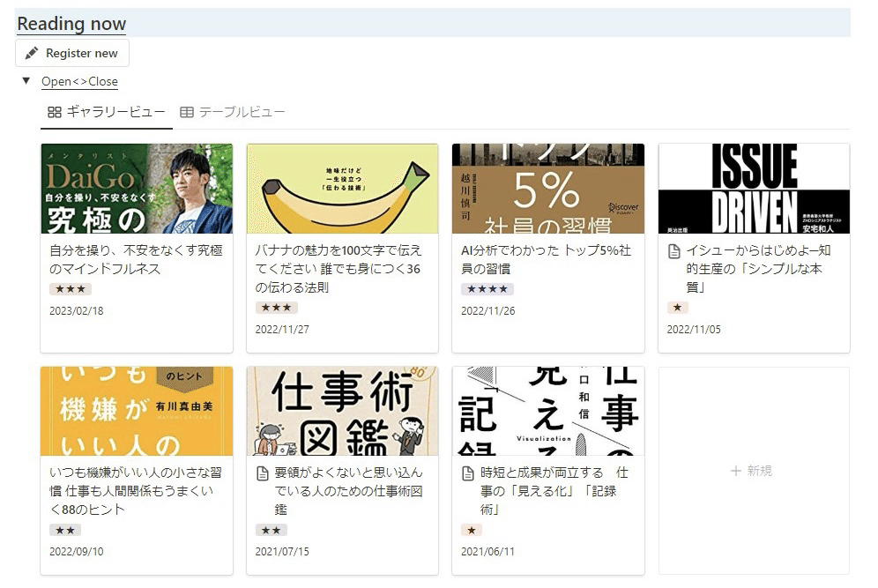The height and width of the screenshot is (588, 878).
Task: Click date 2022/11/27
Action: pyautogui.click(x=282, y=330)
